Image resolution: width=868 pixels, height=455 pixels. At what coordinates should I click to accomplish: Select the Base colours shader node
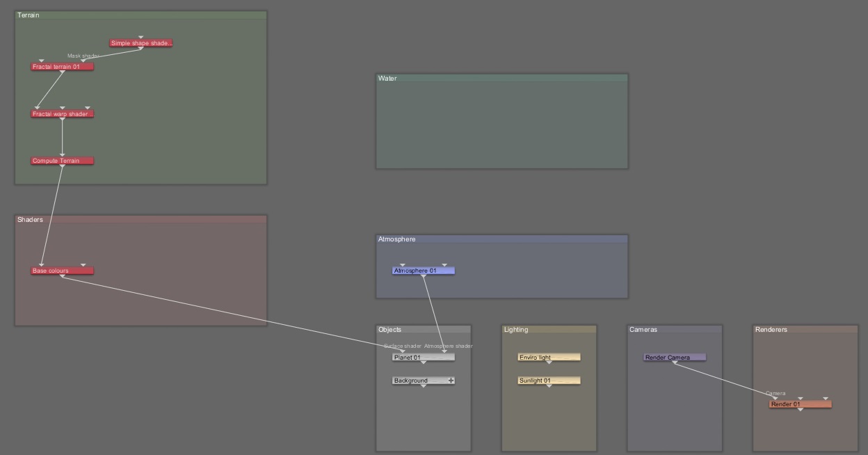tap(62, 271)
